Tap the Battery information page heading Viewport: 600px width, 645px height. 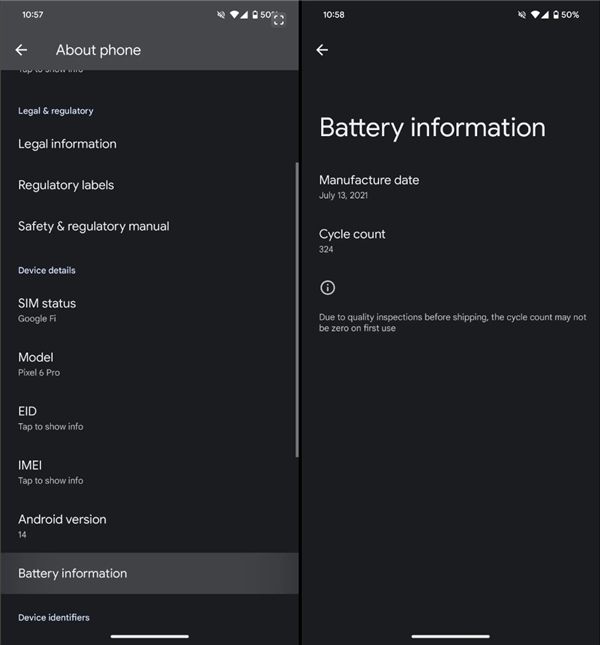(432, 128)
